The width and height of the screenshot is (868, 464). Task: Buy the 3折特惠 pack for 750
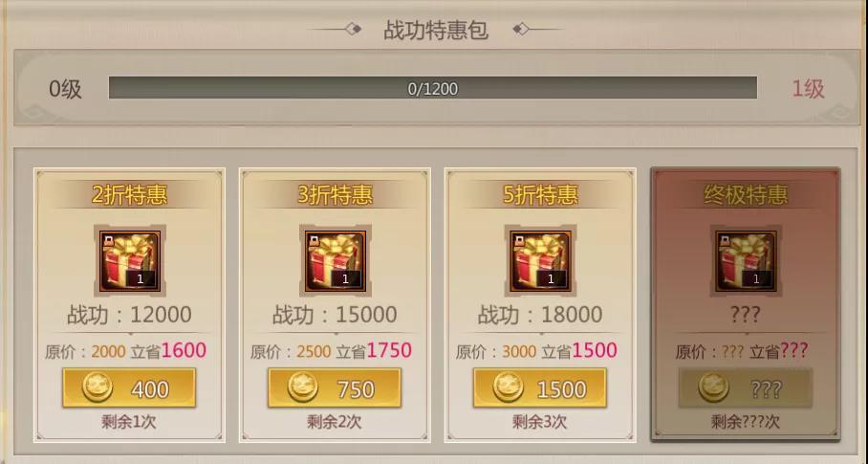point(335,387)
